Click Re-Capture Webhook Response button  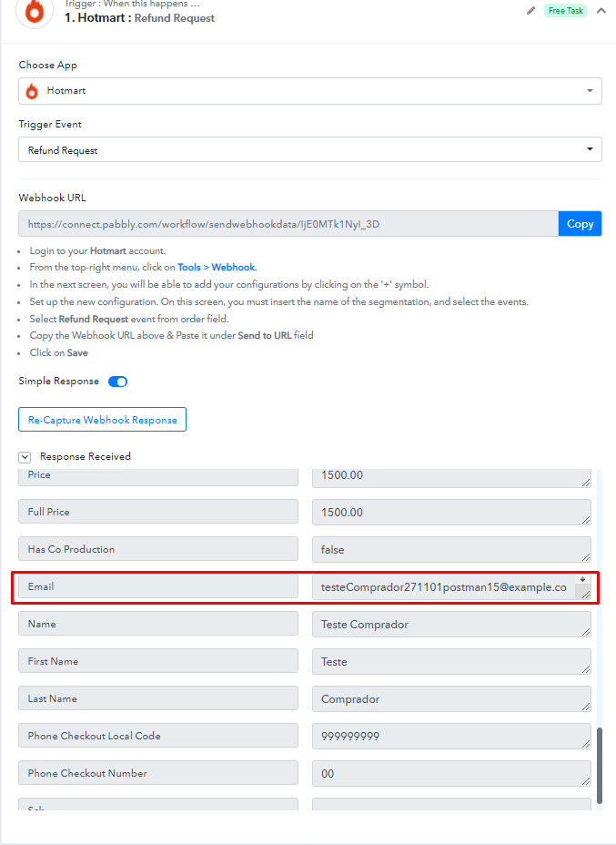102,419
